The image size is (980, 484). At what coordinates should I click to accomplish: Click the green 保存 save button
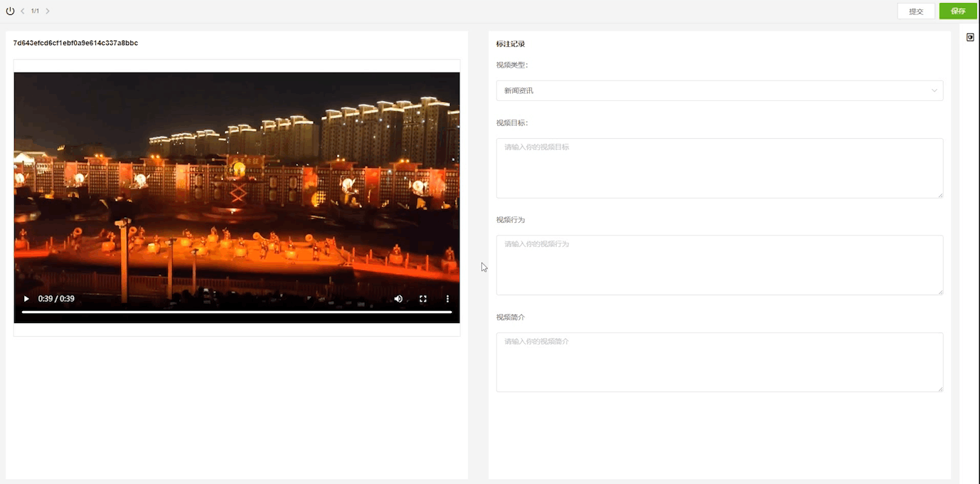[958, 11]
